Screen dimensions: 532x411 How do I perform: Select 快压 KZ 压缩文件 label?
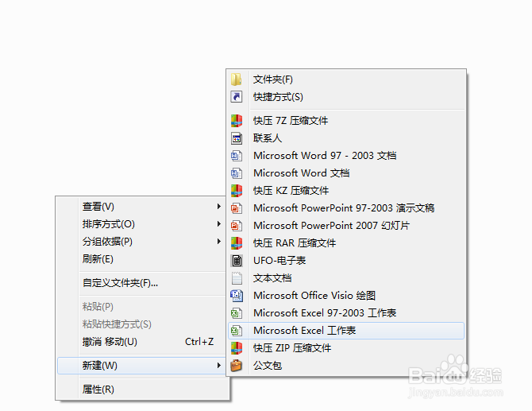point(291,191)
